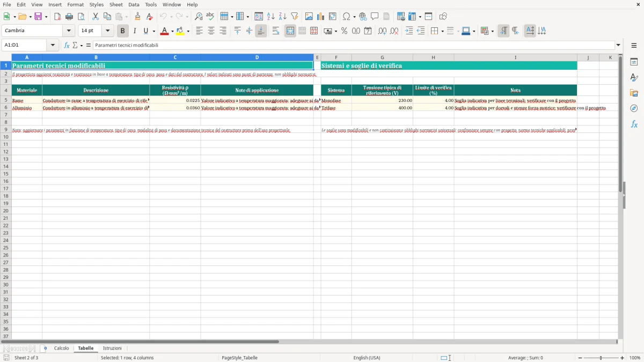This screenshot has width=644, height=362.
Task: Open the Conditional Formatting dropdown
Action: click(492, 31)
